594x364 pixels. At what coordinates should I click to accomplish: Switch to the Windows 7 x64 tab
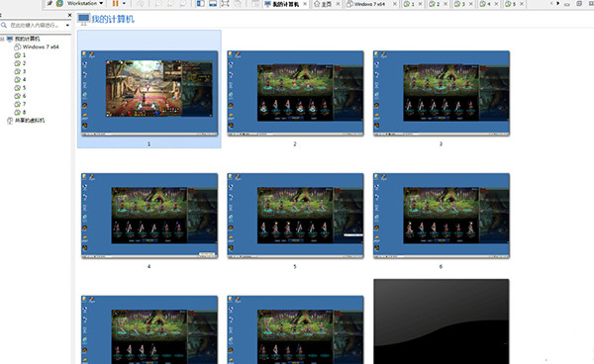pyautogui.click(x=370, y=4)
